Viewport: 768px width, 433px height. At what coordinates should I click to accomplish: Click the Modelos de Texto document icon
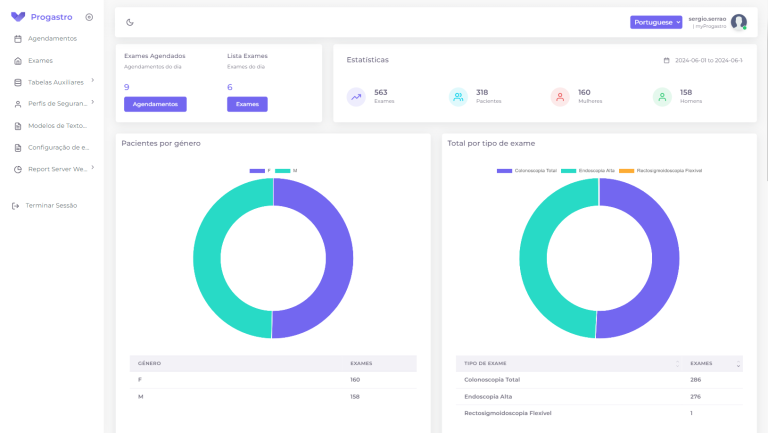pos(18,126)
